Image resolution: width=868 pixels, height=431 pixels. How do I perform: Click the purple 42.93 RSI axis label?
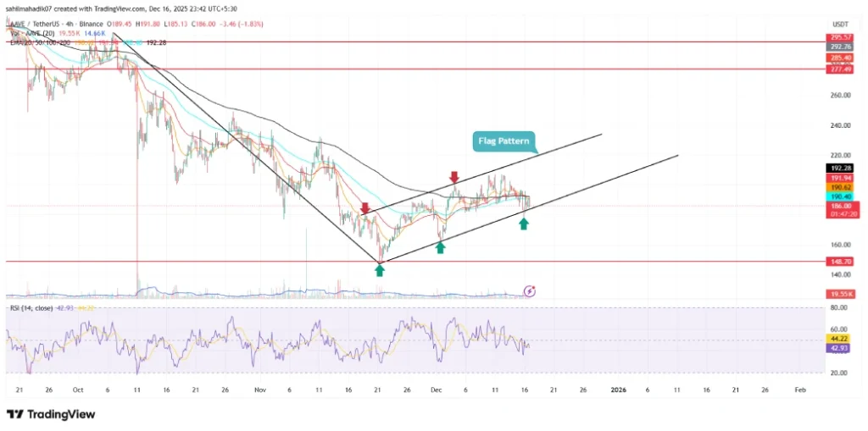coord(838,348)
